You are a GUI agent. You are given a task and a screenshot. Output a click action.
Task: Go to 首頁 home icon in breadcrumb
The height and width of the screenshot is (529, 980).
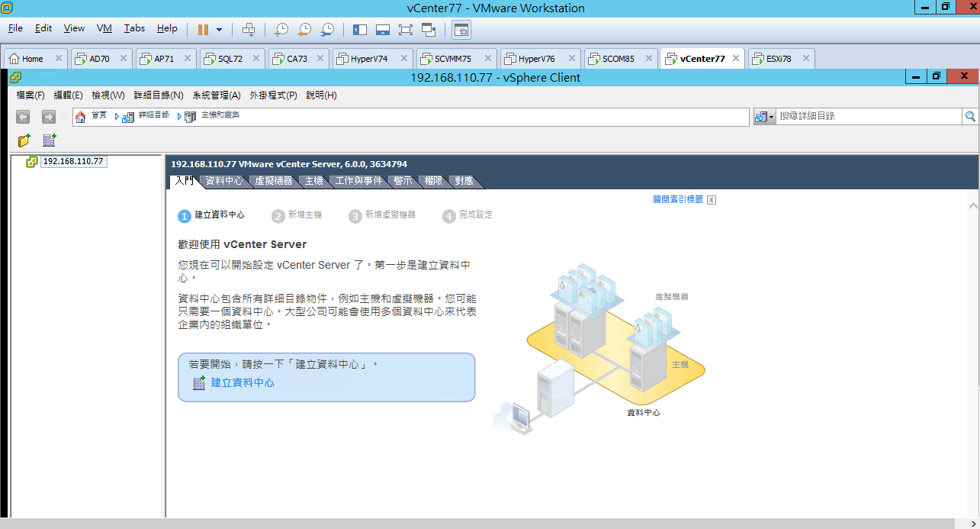pyautogui.click(x=81, y=116)
